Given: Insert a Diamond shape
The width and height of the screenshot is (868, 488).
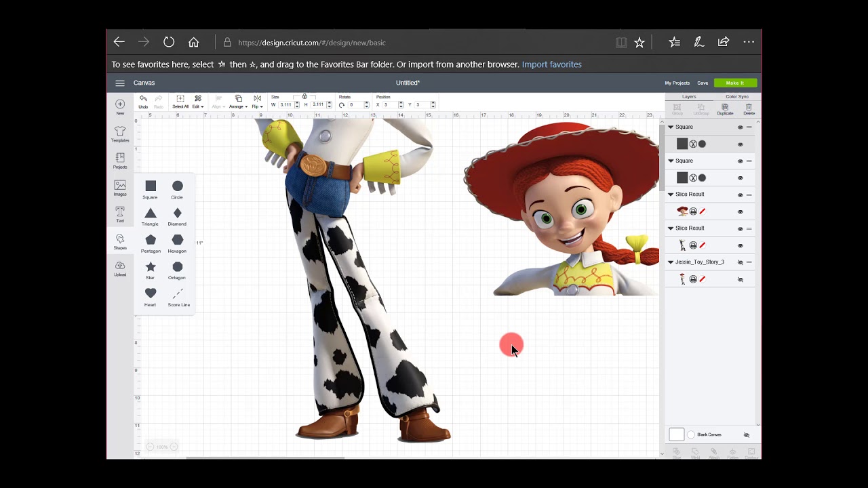Looking at the screenshot, I should coord(177,217).
